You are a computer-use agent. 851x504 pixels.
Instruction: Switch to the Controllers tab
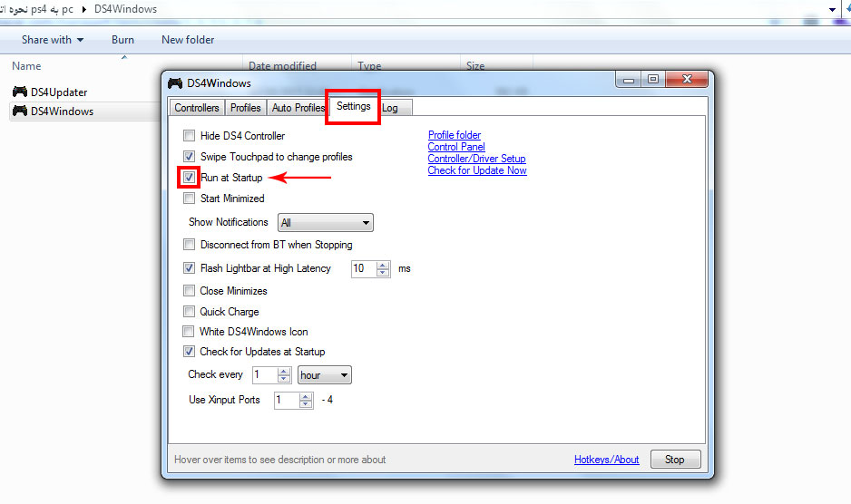197,108
